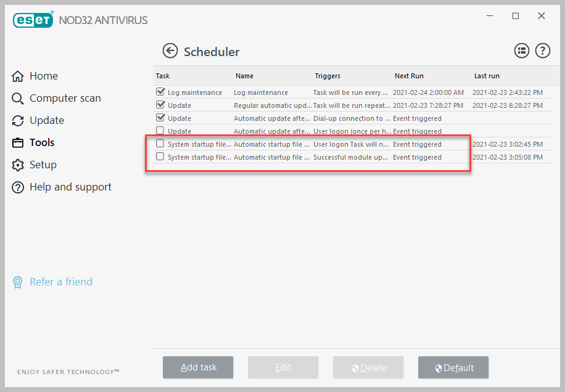Viewport: 565px width, 392px height.
Task: Click the Setup gear icon
Action: [18, 165]
